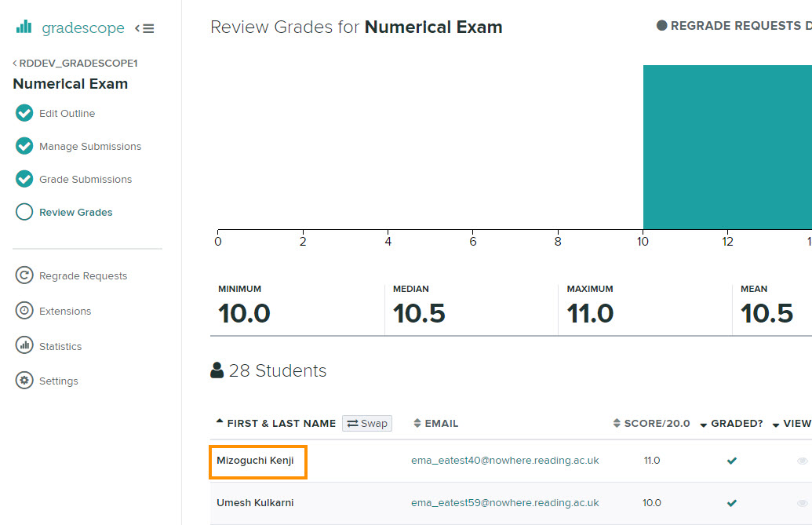Open the Statistics chart icon
Viewport: 812px width, 525px height.
(24, 346)
